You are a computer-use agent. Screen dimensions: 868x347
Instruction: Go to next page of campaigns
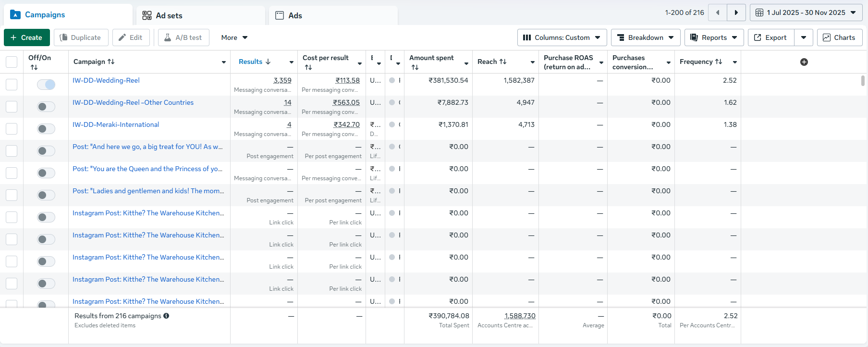pos(736,12)
